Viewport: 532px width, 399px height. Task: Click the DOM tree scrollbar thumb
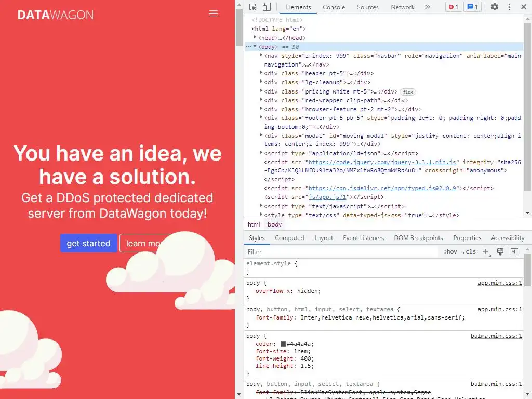tap(528, 107)
